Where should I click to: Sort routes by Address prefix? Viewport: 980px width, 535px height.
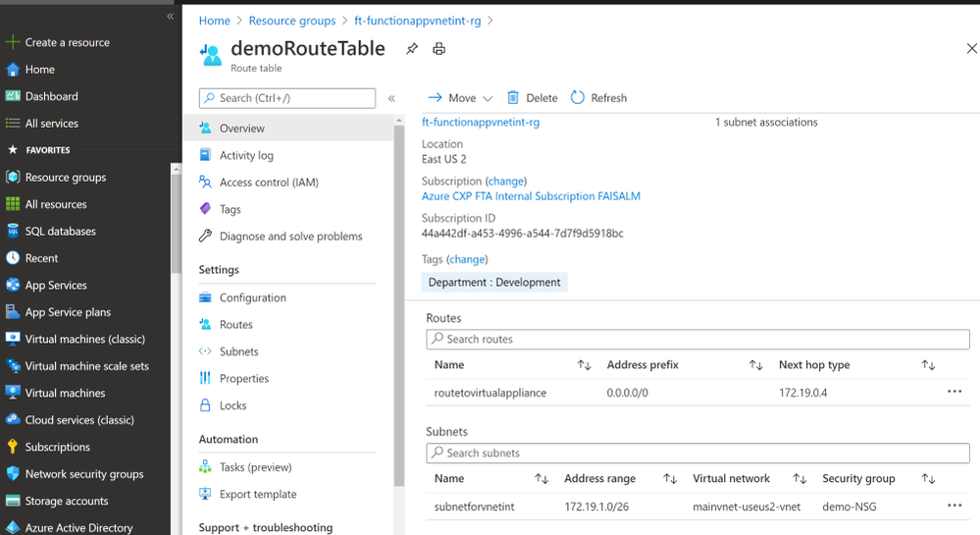click(755, 365)
